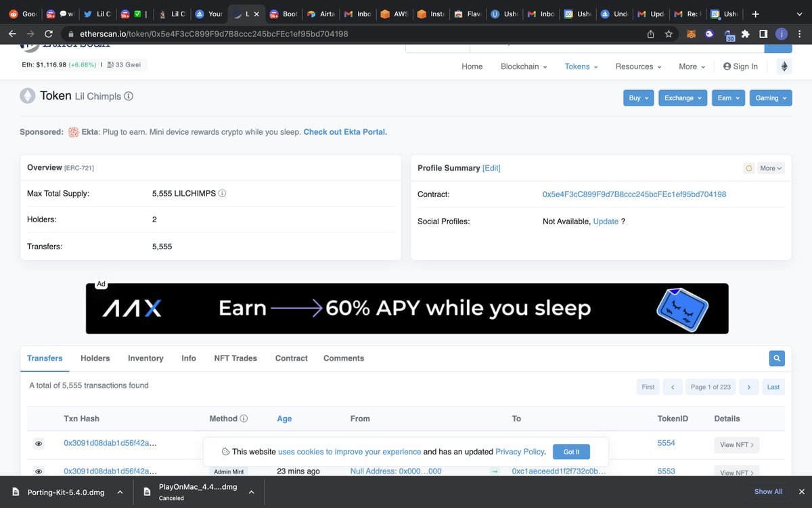Screen dimensions: 812x508
Task: Click the info icon beside Method header
Action: (x=244, y=419)
